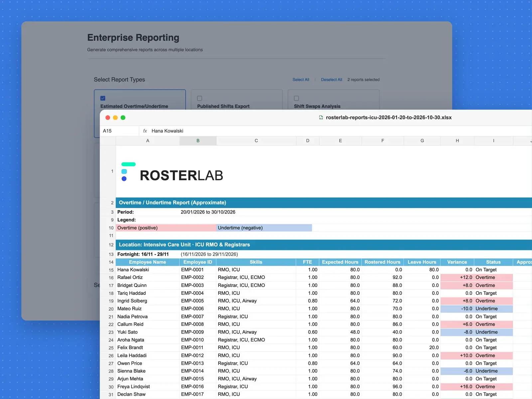Click the Leave Hours column heading
This screenshot has width=532, height=399.
(x=422, y=262)
